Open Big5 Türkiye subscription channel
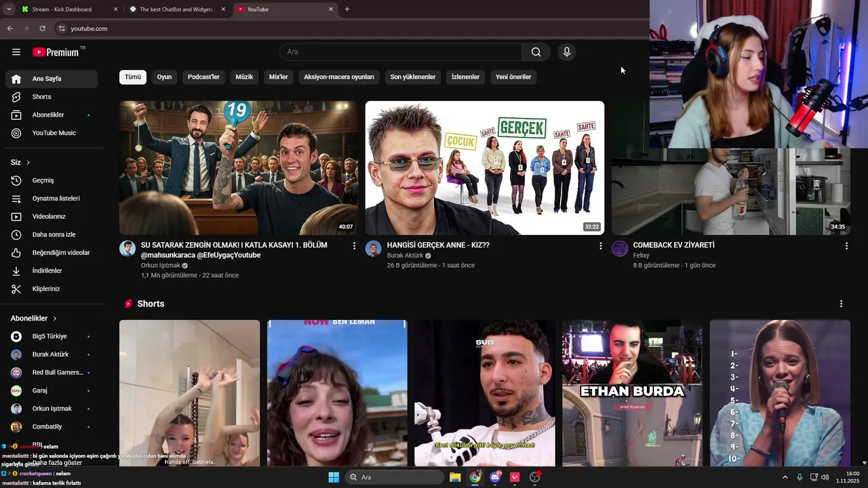Viewport: 868px width, 488px height. (x=52, y=336)
